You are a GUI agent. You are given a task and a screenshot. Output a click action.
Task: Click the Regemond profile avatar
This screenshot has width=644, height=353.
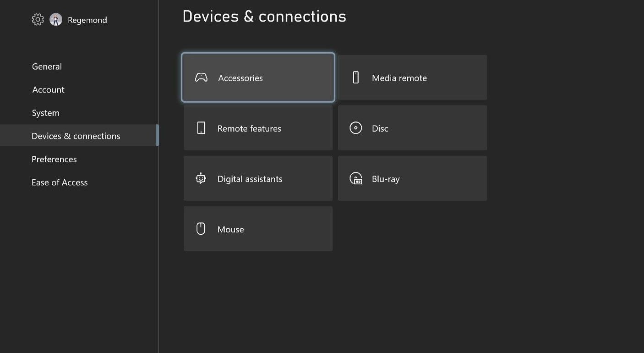point(55,19)
